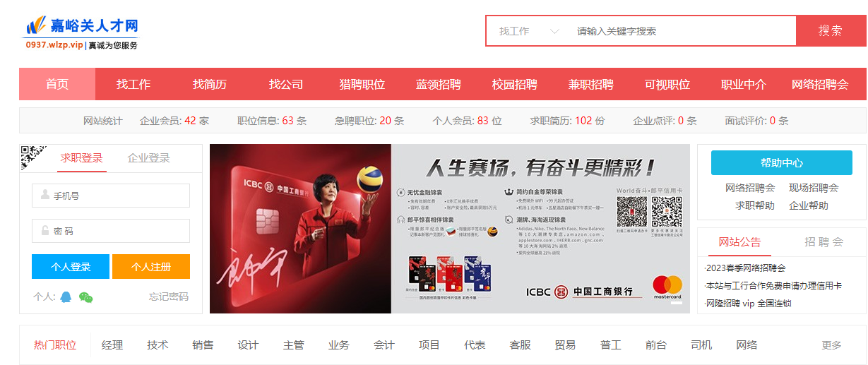Click the red 搜索 button
Image resolution: width=868 pixels, height=365 pixels.
(831, 31)
